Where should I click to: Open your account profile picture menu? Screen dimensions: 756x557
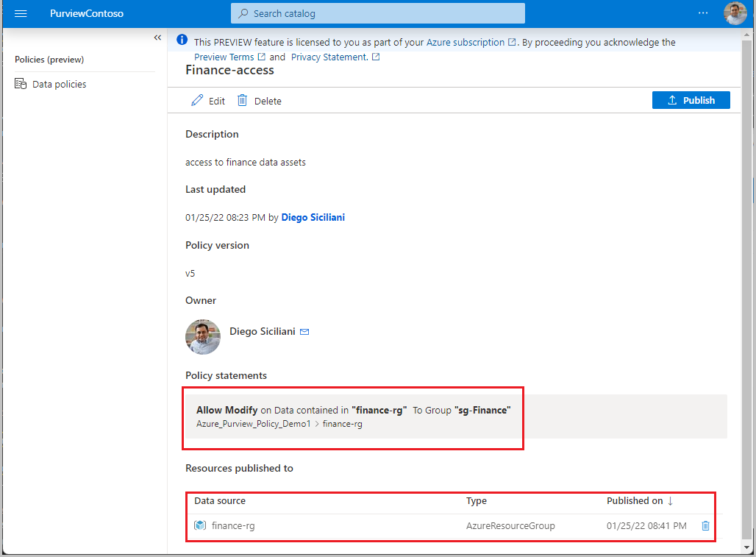[x=735, y=13]
